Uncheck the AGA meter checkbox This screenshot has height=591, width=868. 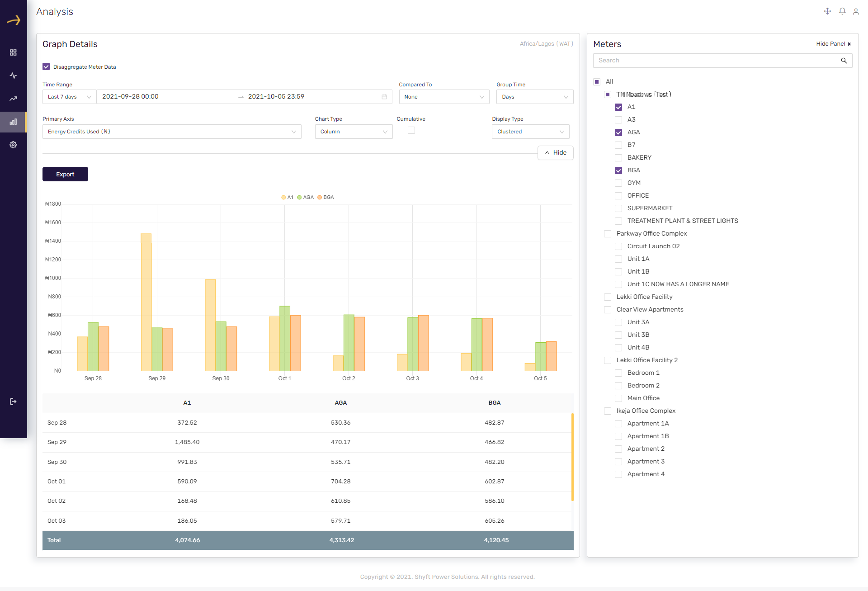pyautogui.click(x=618, y=132)
